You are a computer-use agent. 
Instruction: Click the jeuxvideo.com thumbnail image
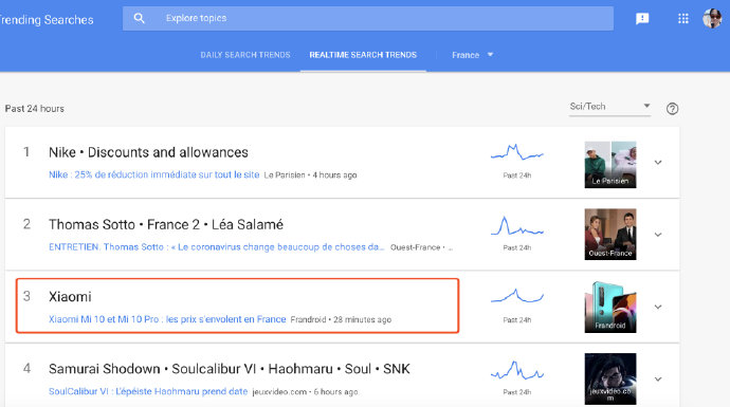click(610, 379)
